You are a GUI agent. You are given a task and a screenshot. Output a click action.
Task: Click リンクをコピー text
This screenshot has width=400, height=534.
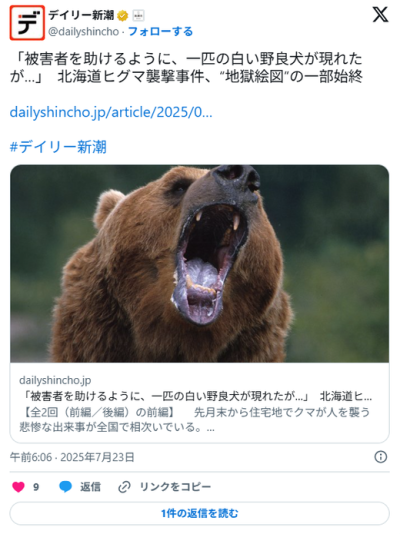(x=175, y=487)
